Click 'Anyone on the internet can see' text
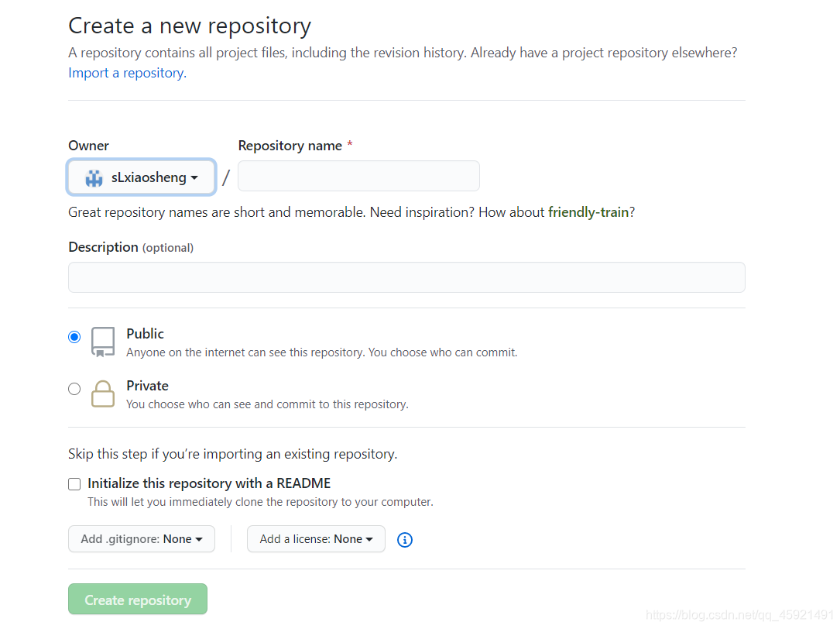Image resolution: width=840 pixels, height=629 pixels. coord(322,352)
